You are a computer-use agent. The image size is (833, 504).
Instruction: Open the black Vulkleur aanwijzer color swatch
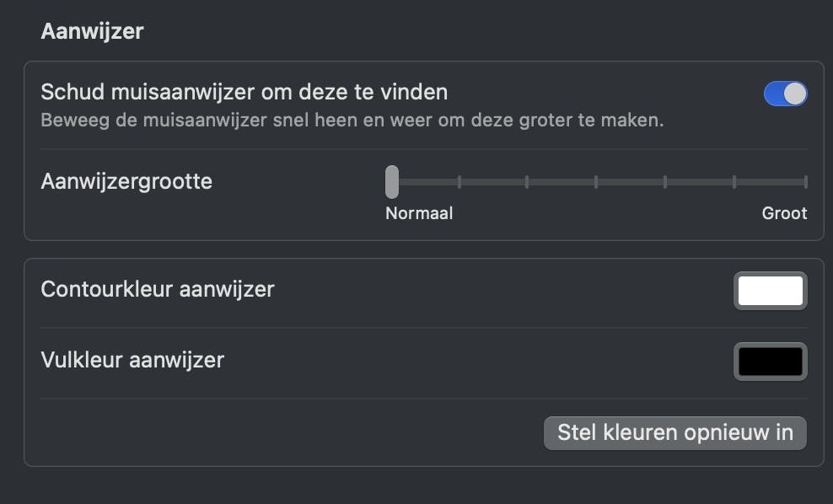coord(770,361)
